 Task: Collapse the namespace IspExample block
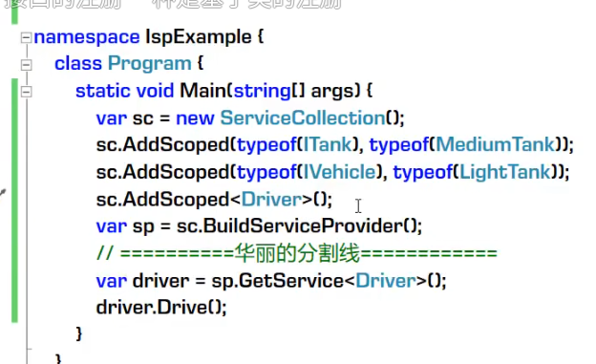pos(26,37)
